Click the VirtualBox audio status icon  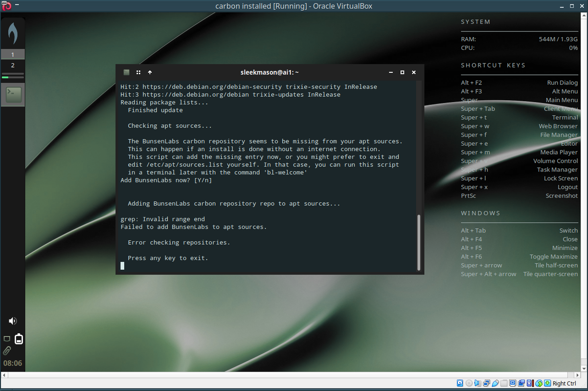477,383
